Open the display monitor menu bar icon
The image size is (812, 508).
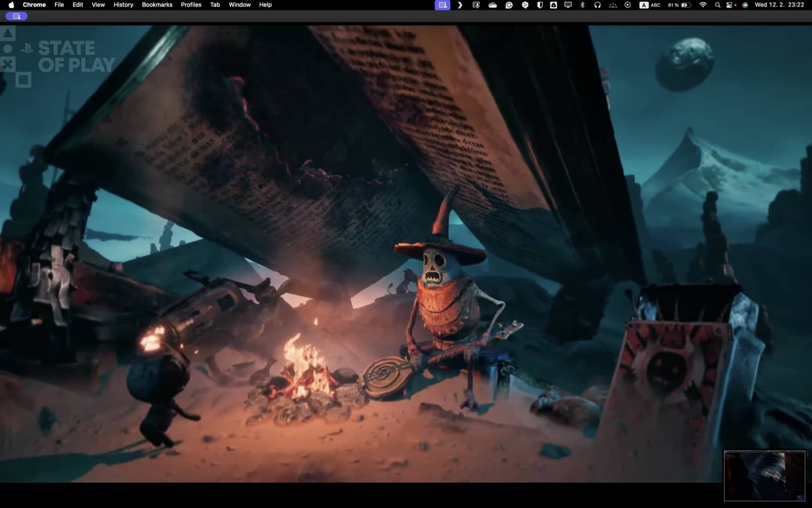point(568,5)
